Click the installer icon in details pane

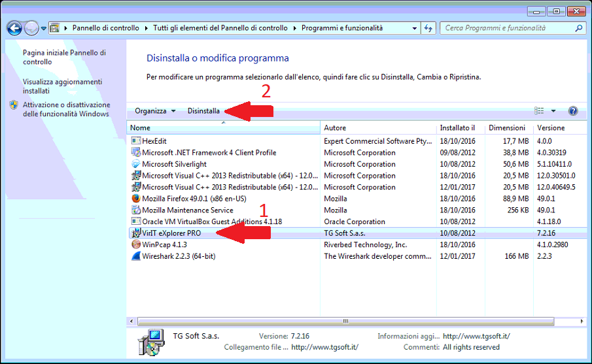click(x=151, y=342)
